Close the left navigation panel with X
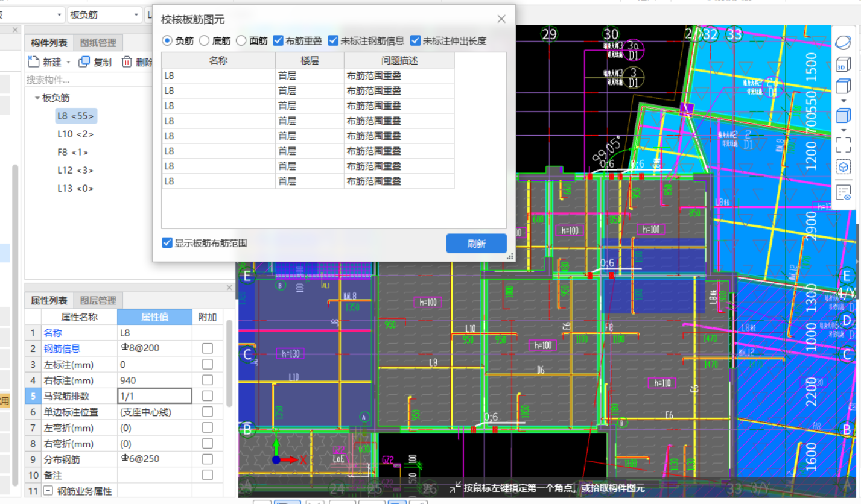Image resolution: width=861 pixels, height=504 pixels. [15, 30]
